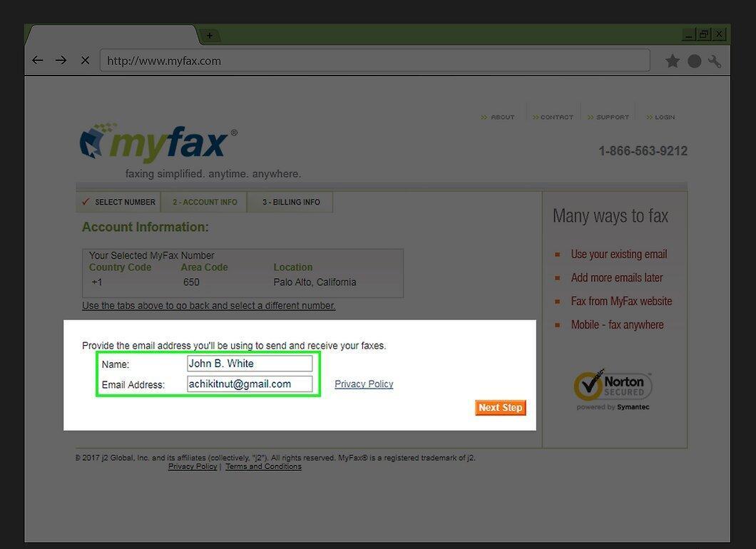The height and width of the screenshot is (549, 756).
Task: Click the Name input field
Action: (x=250, y=364)
